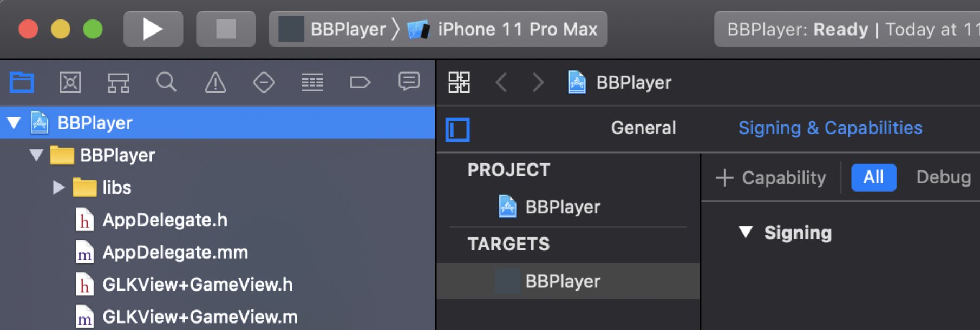Image resolution: width=980 pixels, height=330 pixels.
Task: Show the Breakpoint navigator
Action: tap(360, 83)
